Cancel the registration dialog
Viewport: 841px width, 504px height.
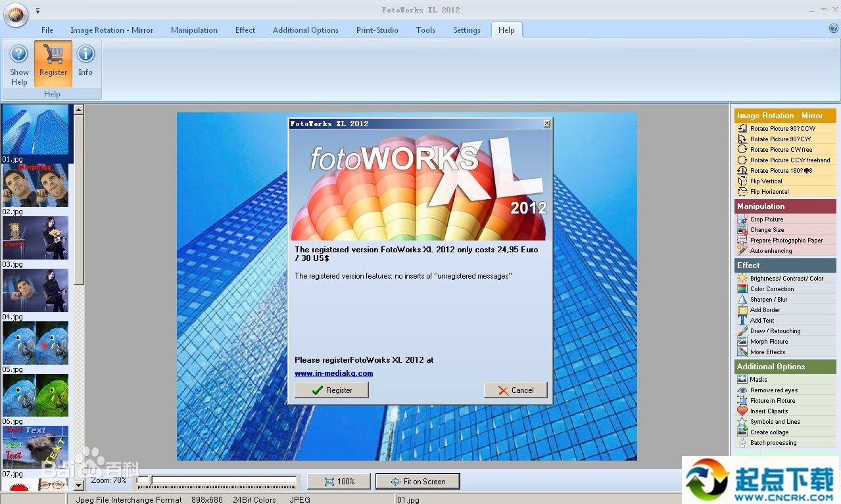516,390
